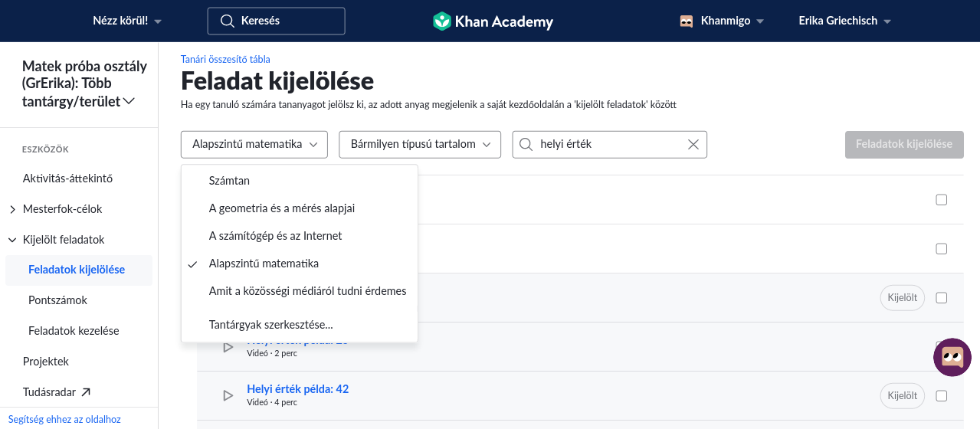Expand the class selector chevron in sidebar
Viewport: 980px width, 429px height.
[129, 101]
